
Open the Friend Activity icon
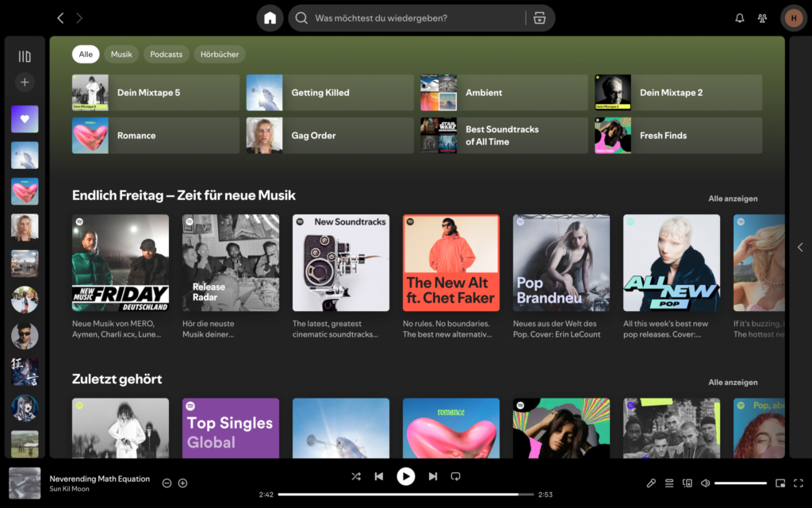(762, 17)
